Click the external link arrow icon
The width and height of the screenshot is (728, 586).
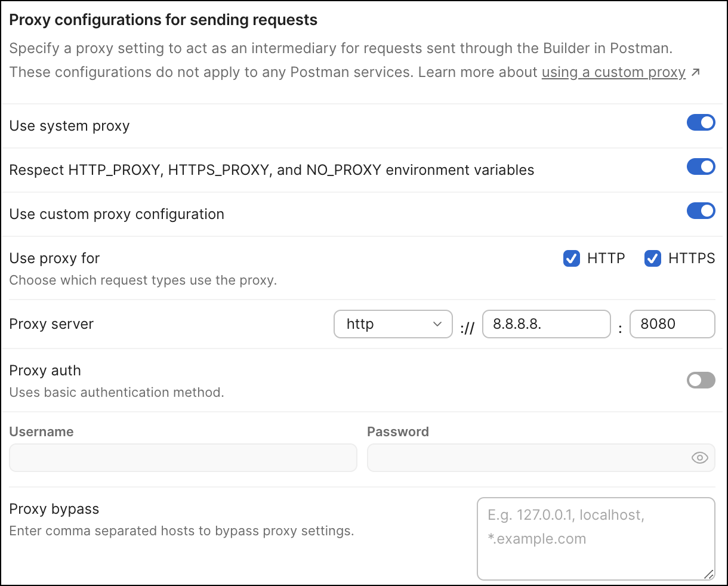[x=695, y=73]
